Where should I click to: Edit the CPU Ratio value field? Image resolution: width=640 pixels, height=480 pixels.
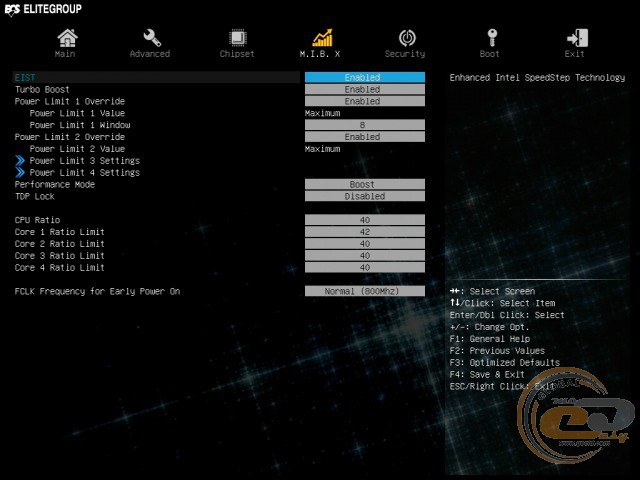click(365, 220)
